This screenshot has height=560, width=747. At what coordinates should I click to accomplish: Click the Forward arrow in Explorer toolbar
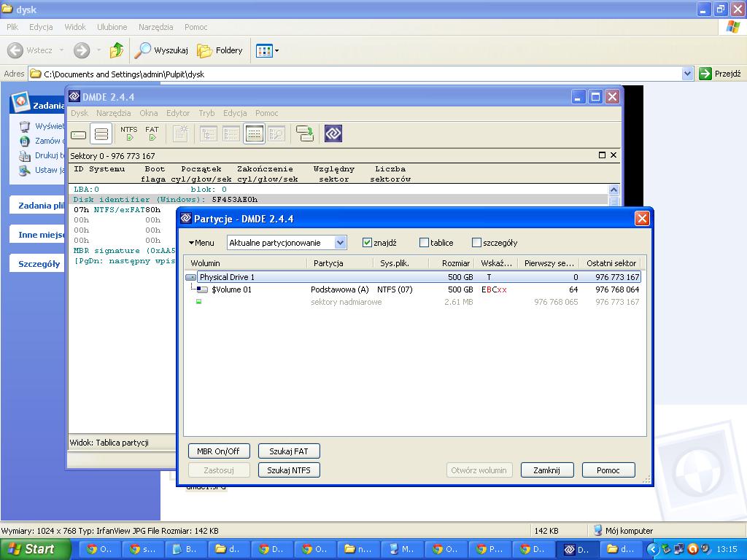(82, 50)
